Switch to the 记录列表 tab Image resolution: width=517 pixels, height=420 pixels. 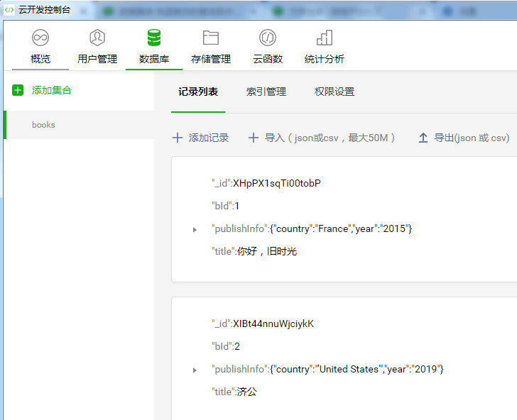(198, 92)
